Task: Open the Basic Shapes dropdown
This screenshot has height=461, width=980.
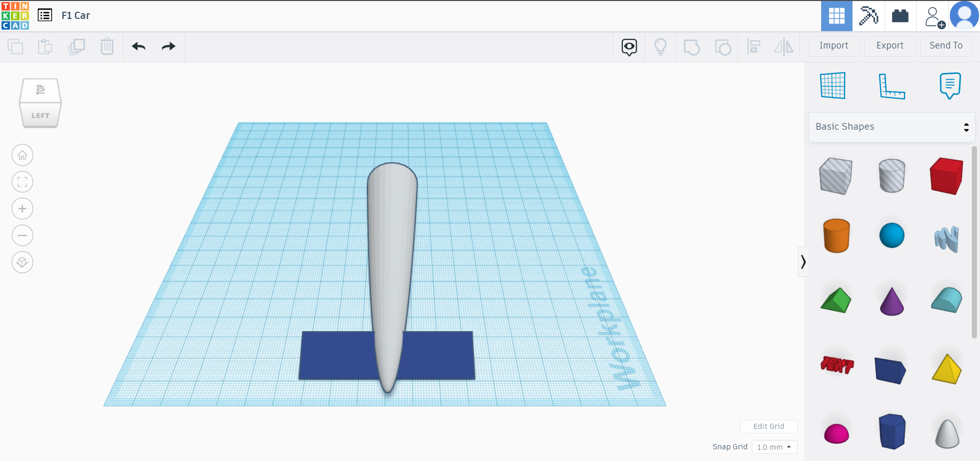Action: pos(892,127)
